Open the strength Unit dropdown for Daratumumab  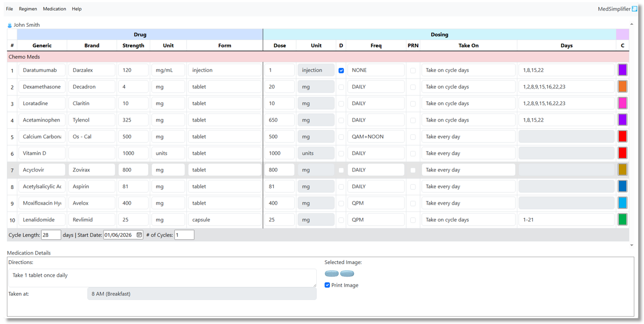pos(168,70)
